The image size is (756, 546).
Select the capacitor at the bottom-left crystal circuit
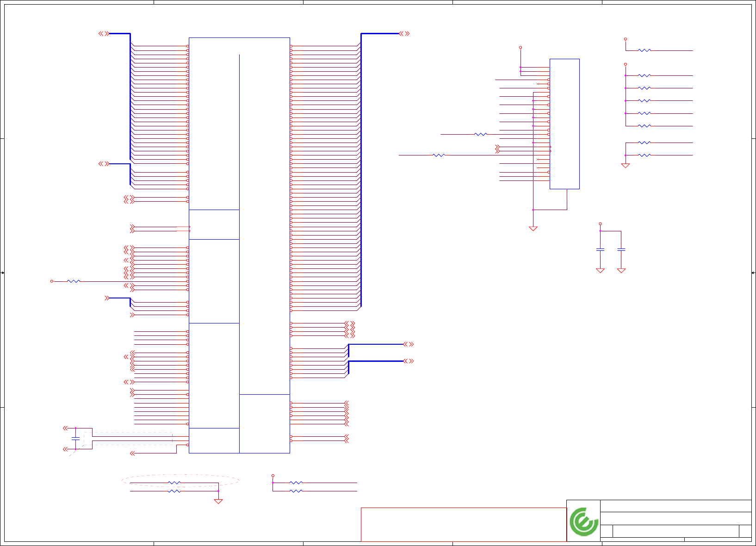(x=75, y=438)
